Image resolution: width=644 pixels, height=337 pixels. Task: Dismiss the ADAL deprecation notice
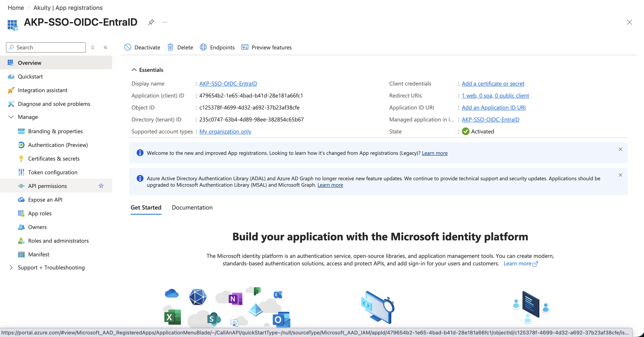coord(620,175)
